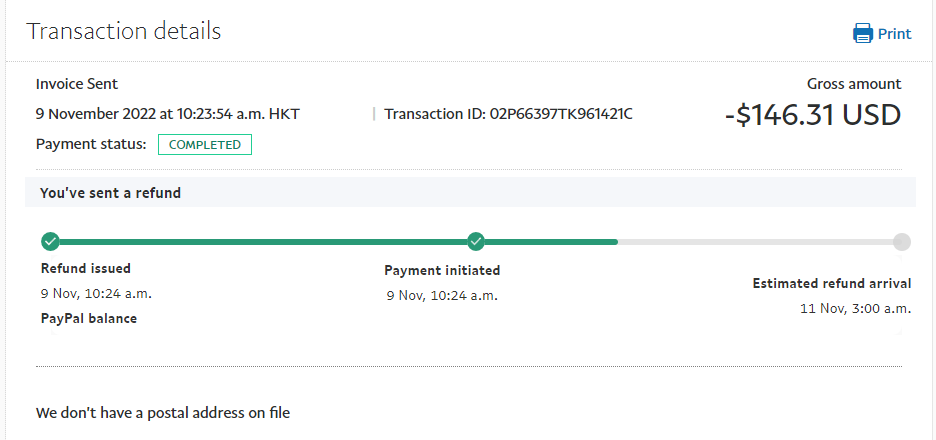Click the grey unfilled progress bar segment
The width and height of the screenshot is (936, 440).
click(x=755, y=241)
